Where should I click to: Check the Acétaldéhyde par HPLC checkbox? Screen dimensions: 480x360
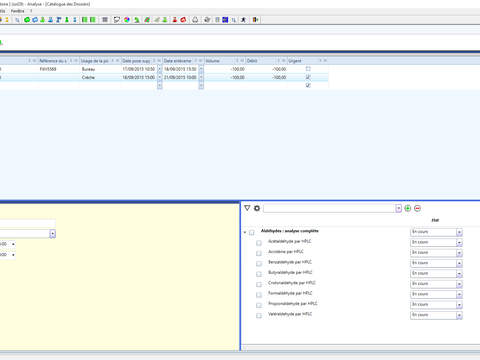(259, 243)
